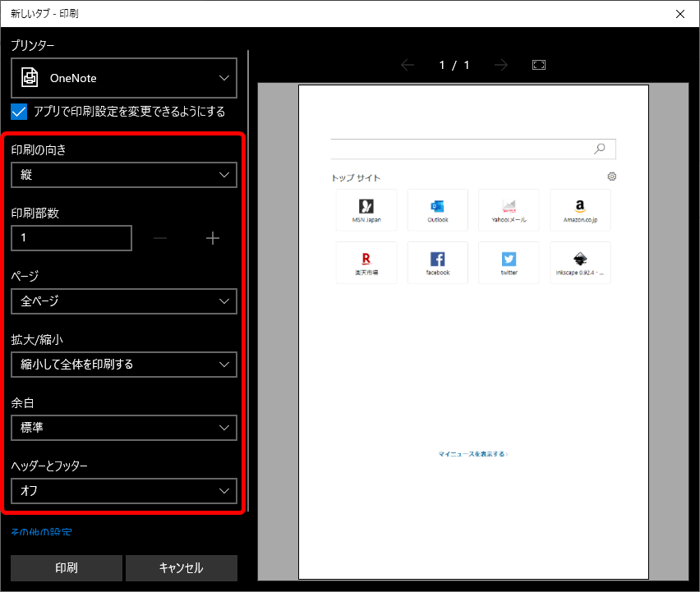The height and width of the screenshot is (592, 700).
Task: Uncheck アプリで印刷設定を変更できるようにする
Action: click(x=17, y=112)
